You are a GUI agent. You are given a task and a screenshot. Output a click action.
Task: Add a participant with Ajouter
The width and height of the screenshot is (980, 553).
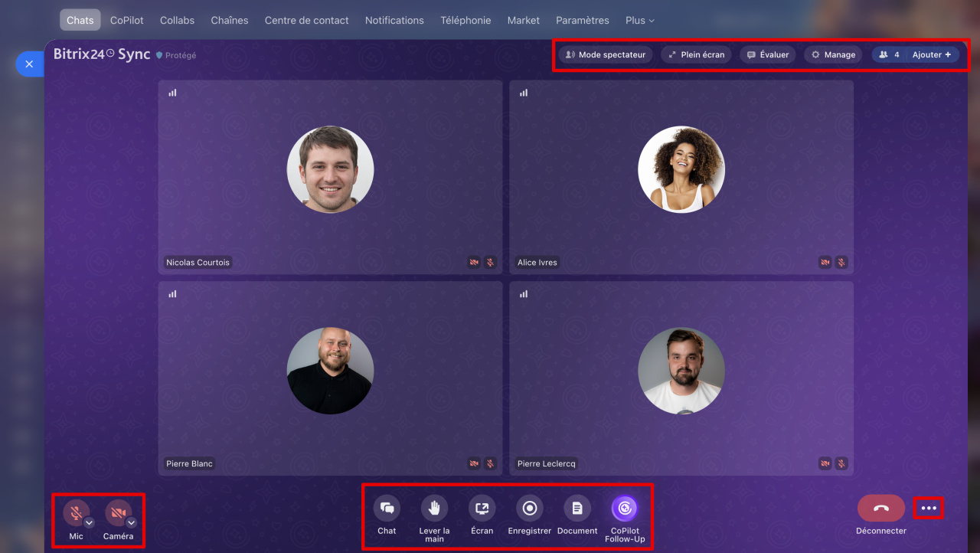click(932, 54)
